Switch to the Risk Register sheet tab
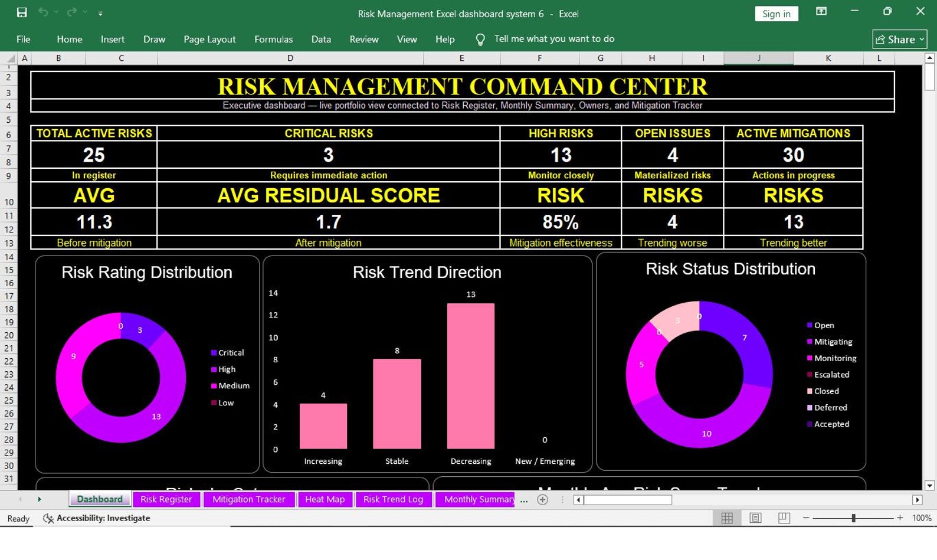The width and height of the screenshot is (937, 560). pyautogui.click(x=166, y=499)
